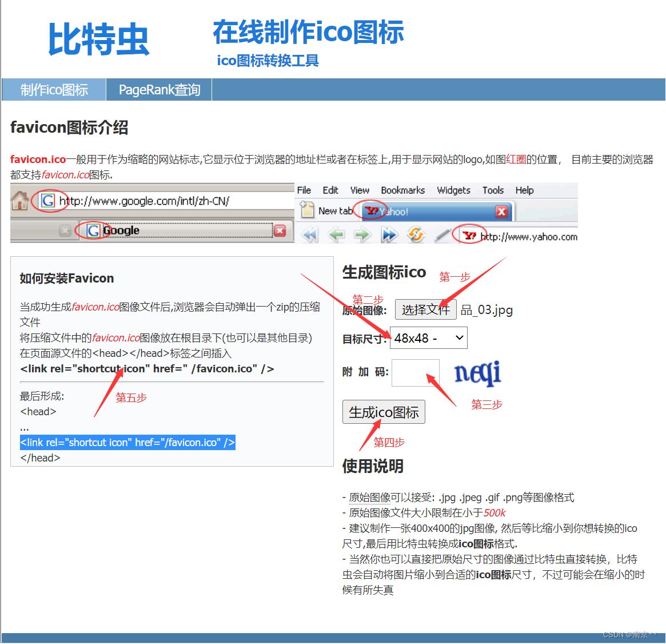Click the 附加码 captcha input field
666x644 pixels.
(x=416, y=372)
